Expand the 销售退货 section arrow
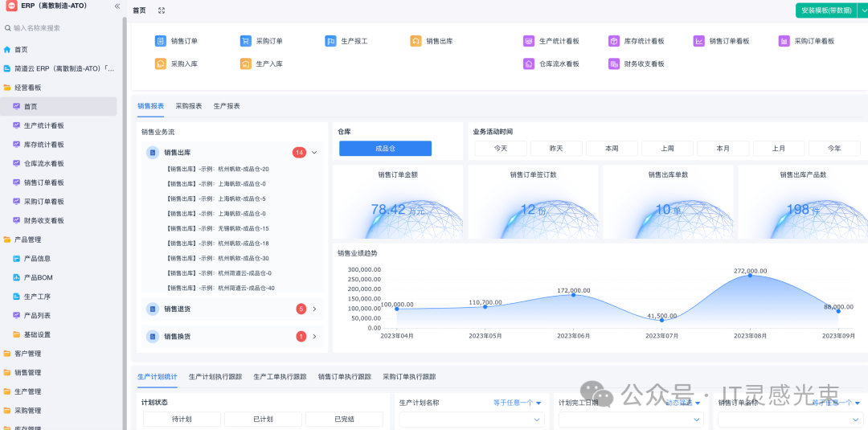This screenshot has width=868, height=430. pyautogui.click(x=314, y=309)
